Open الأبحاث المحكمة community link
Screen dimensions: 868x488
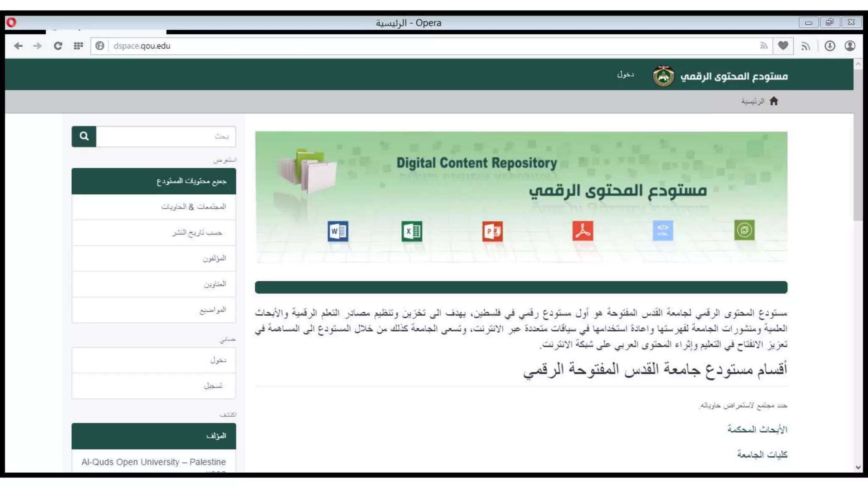click(757, 429)
